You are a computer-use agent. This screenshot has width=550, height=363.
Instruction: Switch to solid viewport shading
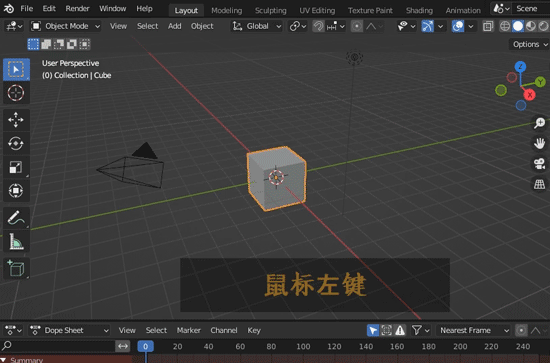coord(518,26)
